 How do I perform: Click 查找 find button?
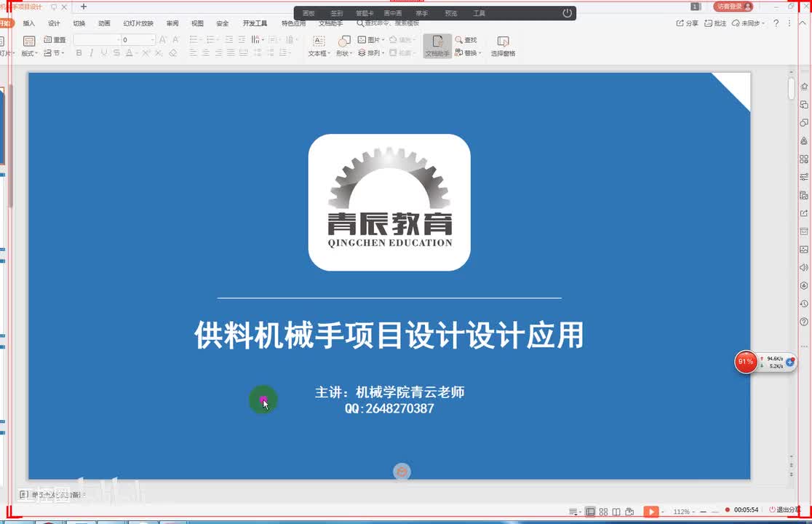coord(466,40)
